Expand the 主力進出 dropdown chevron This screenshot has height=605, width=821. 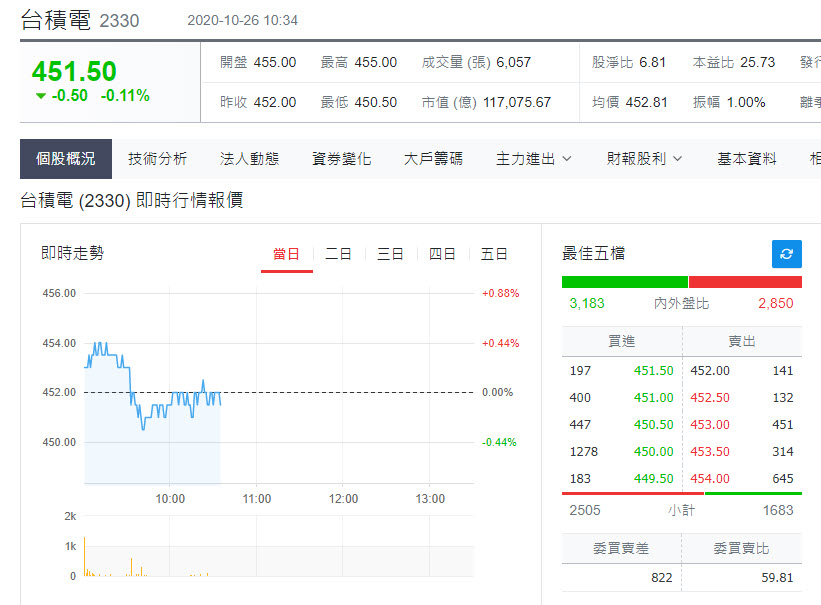point(567,159)
